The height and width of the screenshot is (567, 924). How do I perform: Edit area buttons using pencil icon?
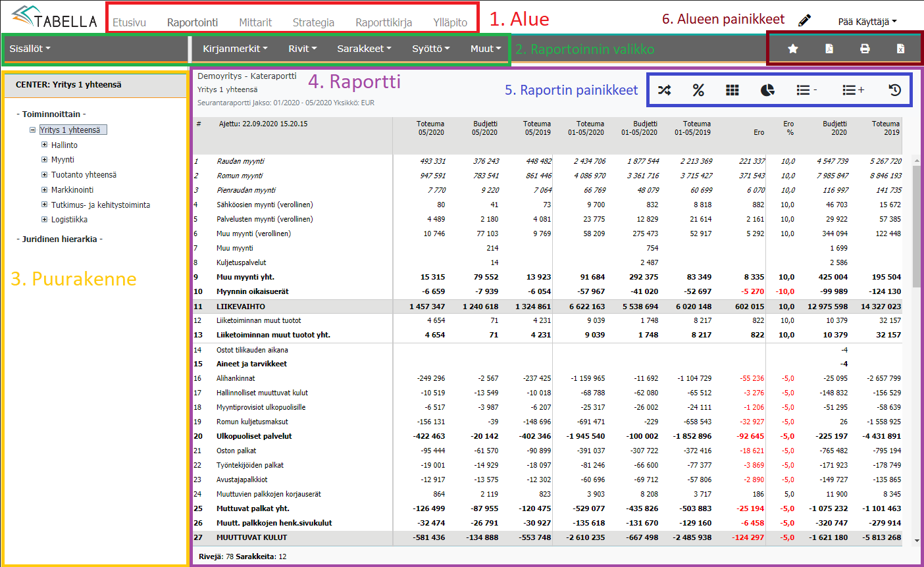pyautogui.click(x=804, y=20)
